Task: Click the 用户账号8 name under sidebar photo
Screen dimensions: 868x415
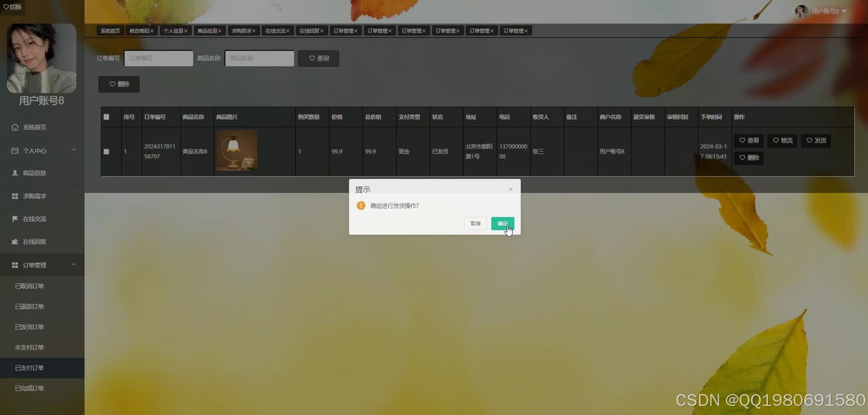Action: [x=41, y=101]
